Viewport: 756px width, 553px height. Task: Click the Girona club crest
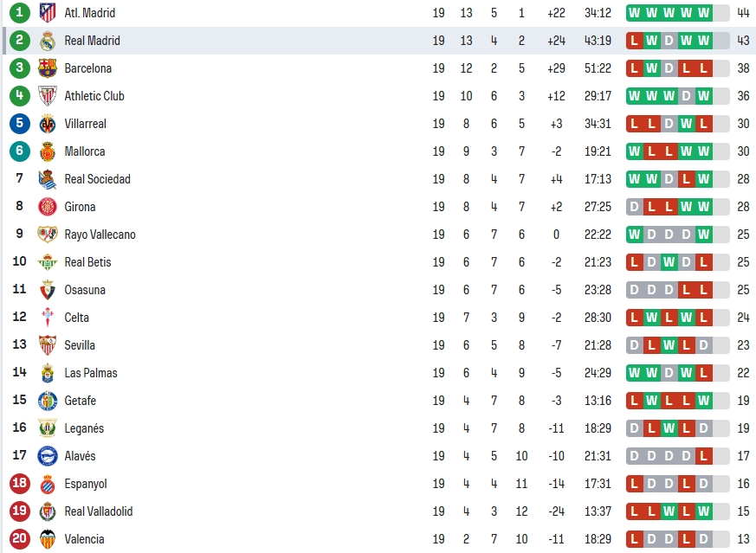click(x=48, y=207)
